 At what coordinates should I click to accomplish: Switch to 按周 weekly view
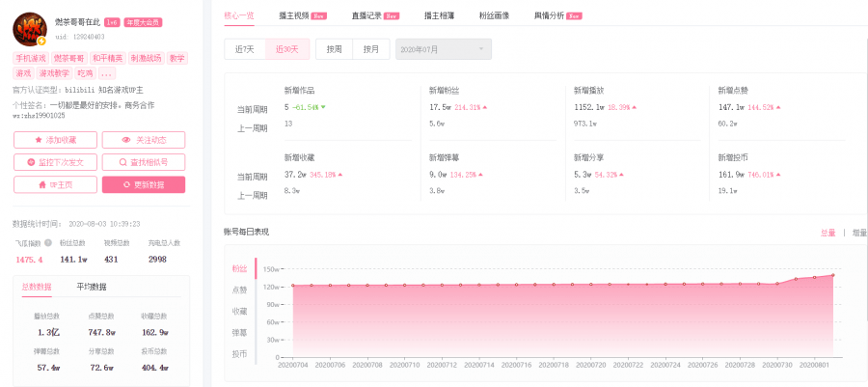pyautogui.click(x=334, y=48)
